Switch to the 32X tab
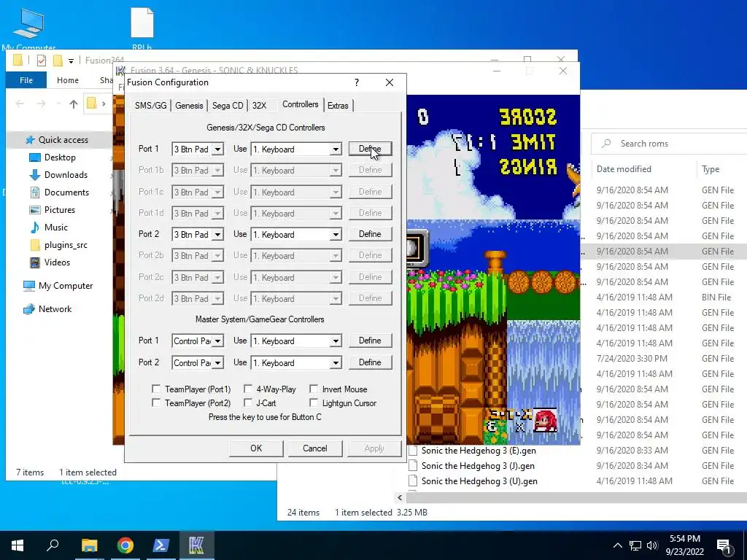747x560 pixels. click(x=259, y=106)
